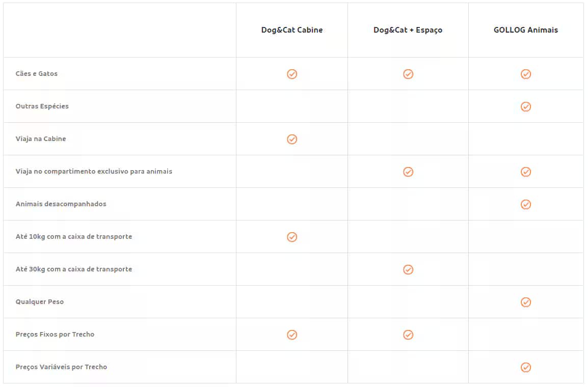The height and width of the screenshot is (387, 588).
Task: Click the Até 30kg checkmark under Dog&Cat + Espaço
Action: [x=408, y=269]
